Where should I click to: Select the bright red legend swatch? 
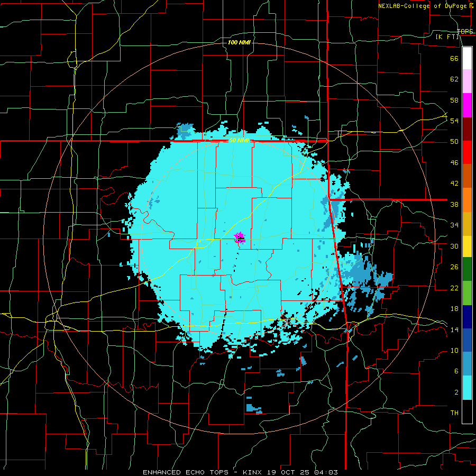(x=467, y=152)
